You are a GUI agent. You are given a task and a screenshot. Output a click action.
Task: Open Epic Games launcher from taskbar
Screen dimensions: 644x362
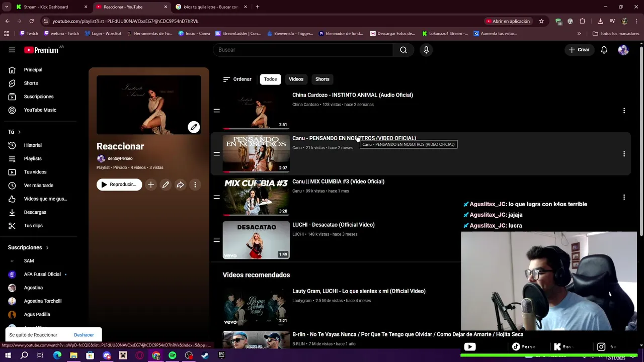click(221, 355)
